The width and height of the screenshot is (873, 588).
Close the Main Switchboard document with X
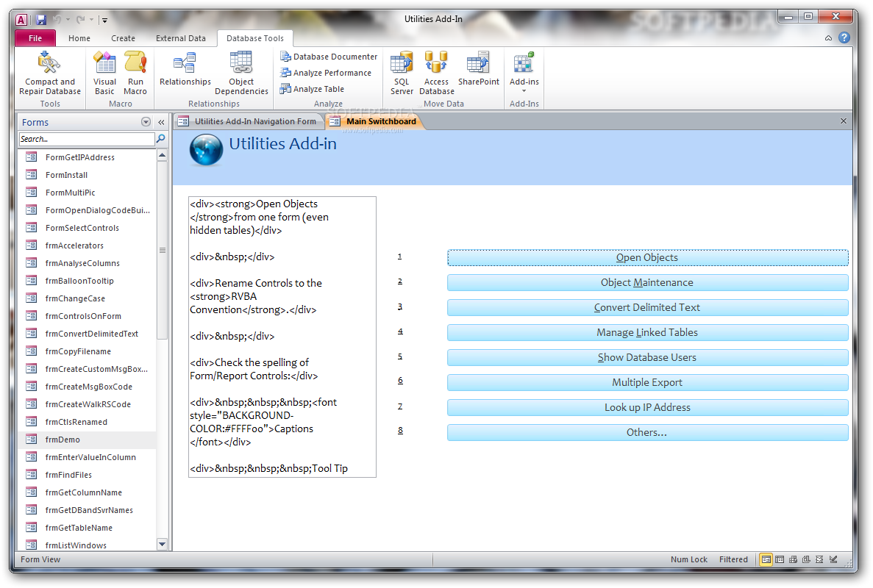pyautogui.click(x=843, y=121)
